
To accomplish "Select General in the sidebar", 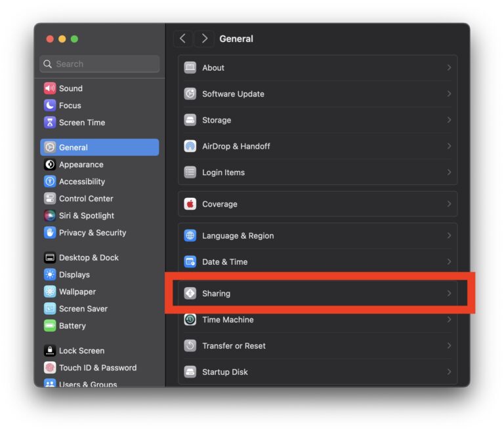I will 100,147.
